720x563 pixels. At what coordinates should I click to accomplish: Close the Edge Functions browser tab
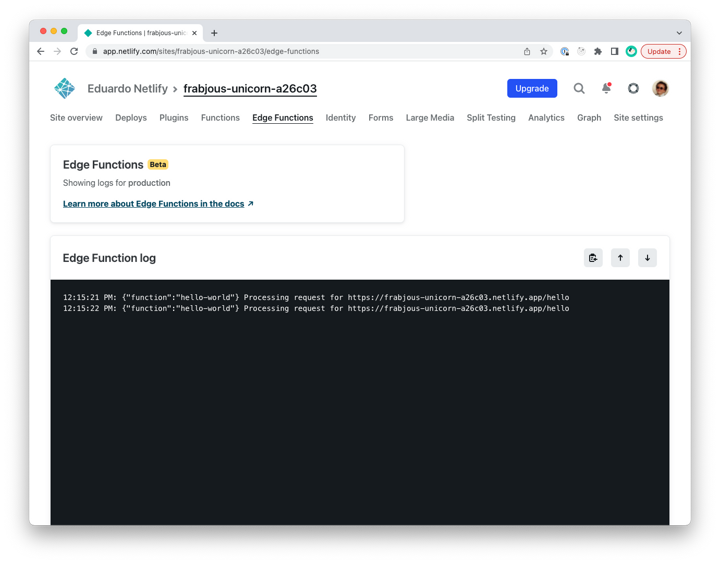[x=194, y=33]
